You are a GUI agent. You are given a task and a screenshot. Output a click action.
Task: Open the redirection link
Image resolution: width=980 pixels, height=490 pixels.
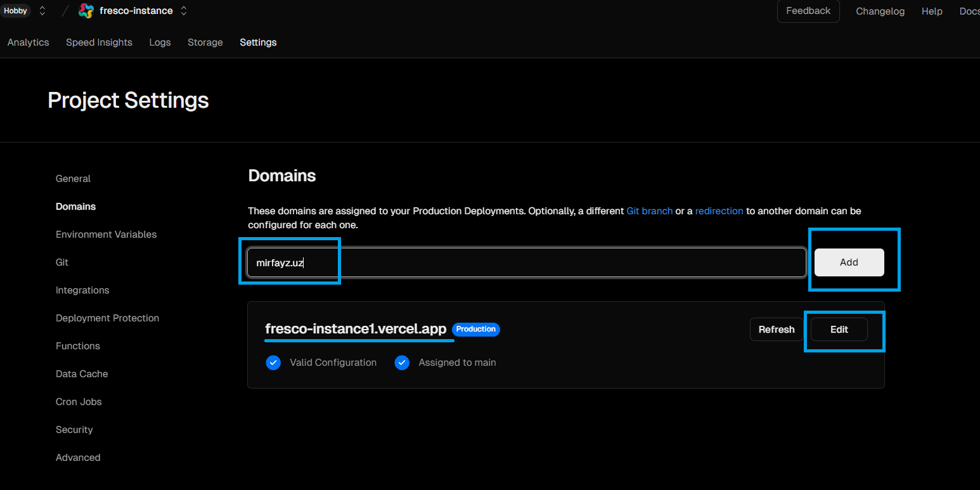click(x=719, y=211)
